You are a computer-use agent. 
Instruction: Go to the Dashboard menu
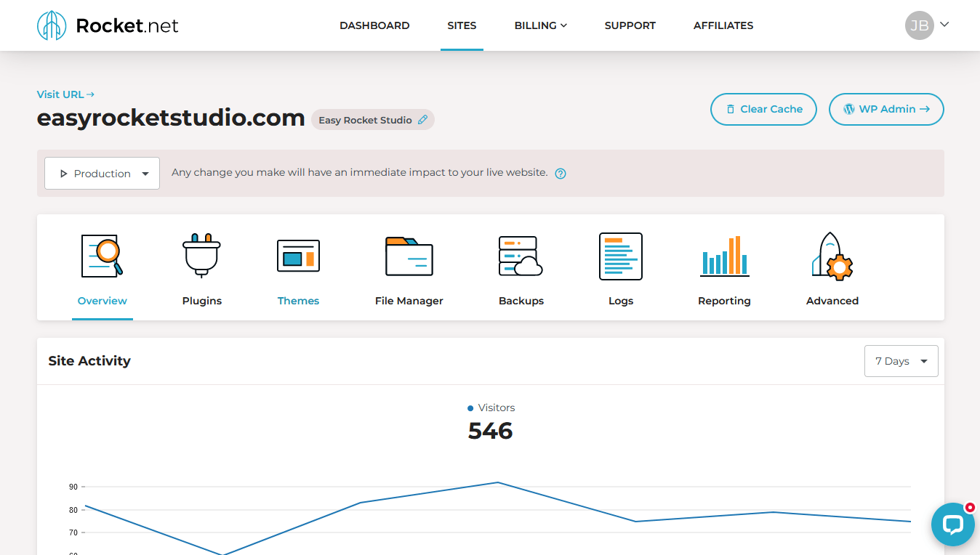374,25
